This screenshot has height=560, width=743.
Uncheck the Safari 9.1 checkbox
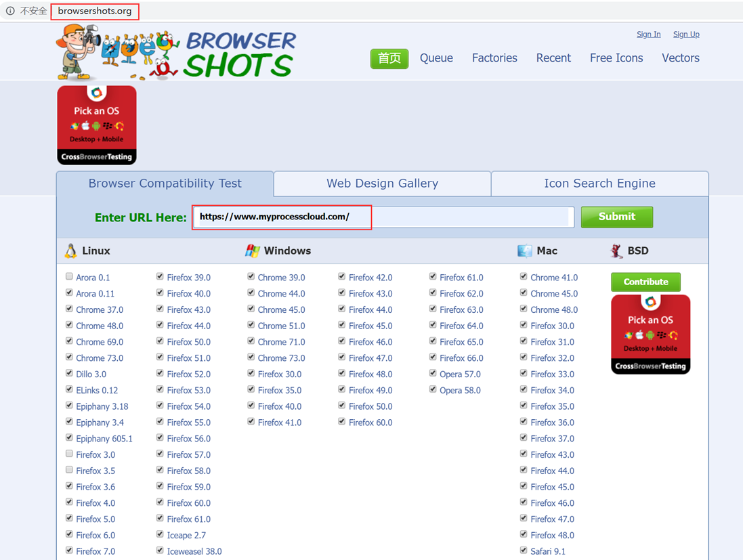pos(524,551)
